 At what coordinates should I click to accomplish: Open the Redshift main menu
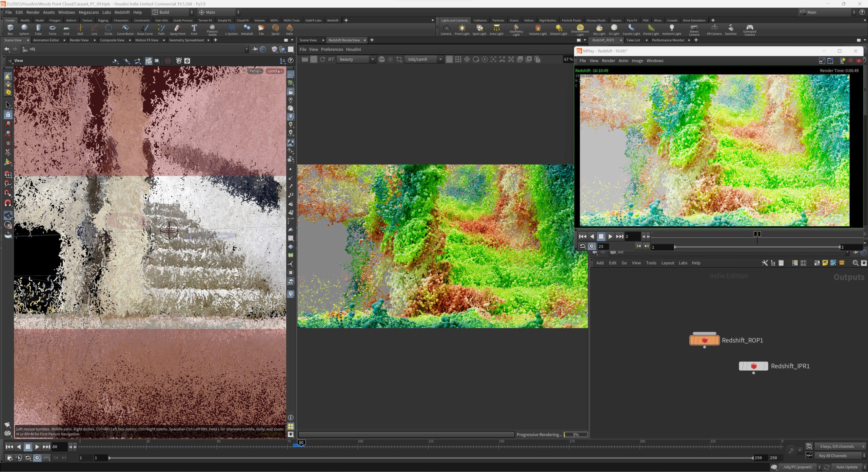pyautogui.click(x=122, y=12)
